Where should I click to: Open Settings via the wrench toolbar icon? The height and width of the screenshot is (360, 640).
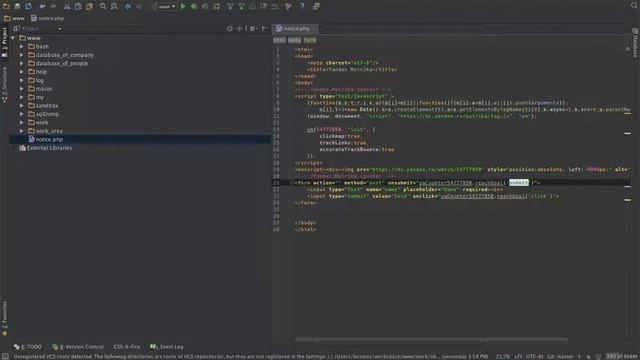[x=289, y=7]
